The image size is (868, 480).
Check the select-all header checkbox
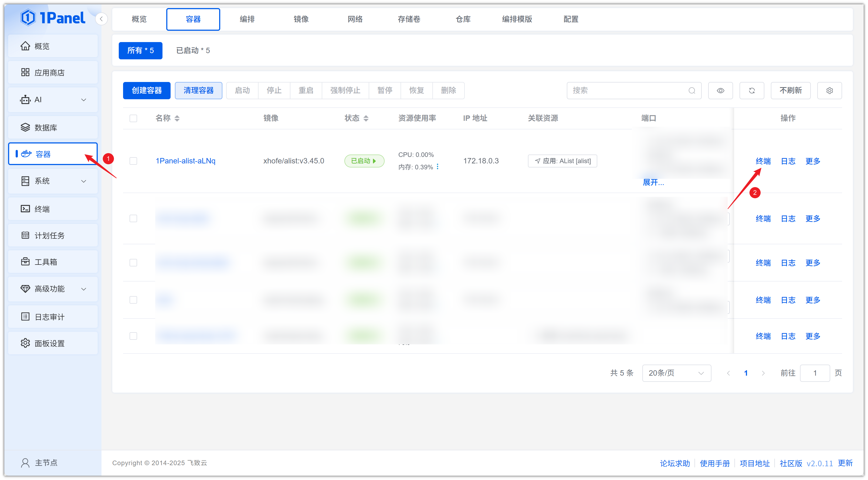click(x=133, y=118)
